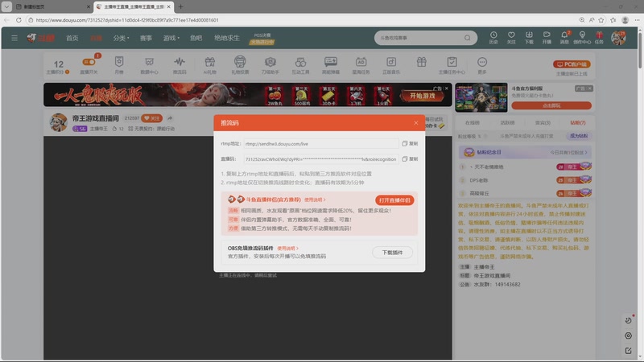
Task: Open the 历史 history icon
Action: click(x=493, y=38)
